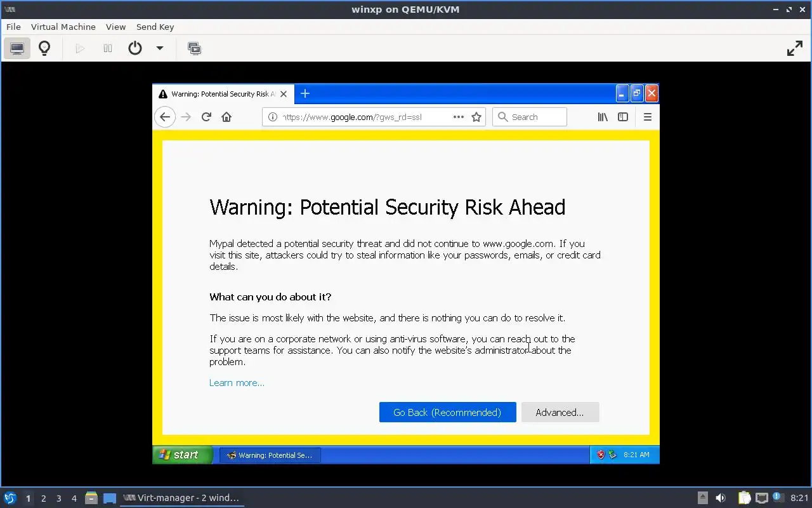Screen dimensions: 812x508
Task: Switch to workspace 4
Action: (x=74, y=498)
